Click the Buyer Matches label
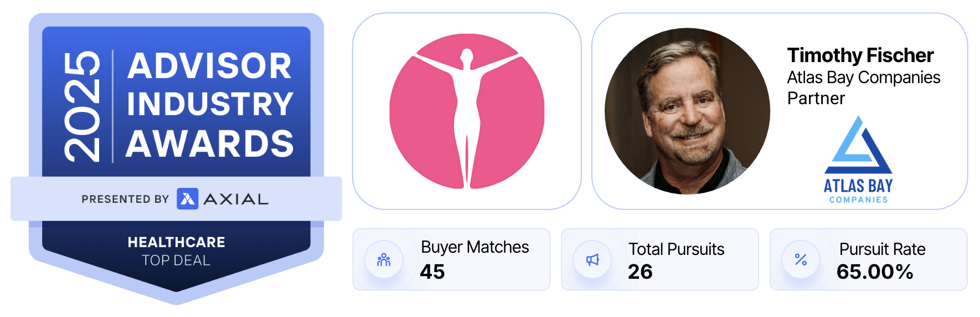The image size is (980, 317). 475,247
